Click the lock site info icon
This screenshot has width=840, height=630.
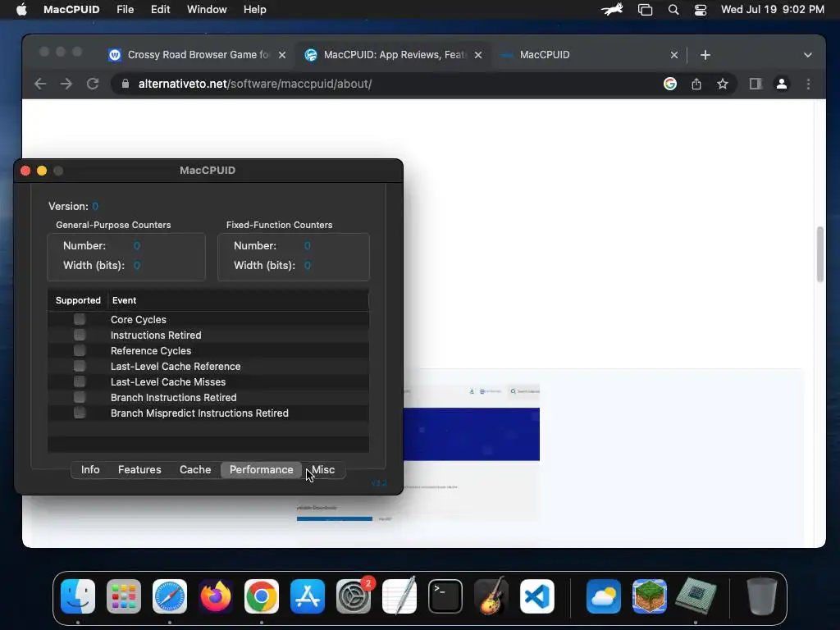(125, 84)
